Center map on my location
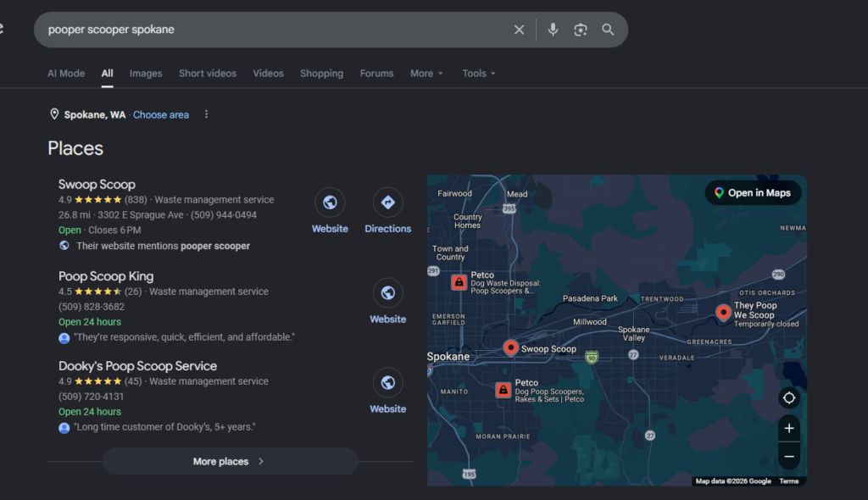The image size is (868, 500). (789, 397)
